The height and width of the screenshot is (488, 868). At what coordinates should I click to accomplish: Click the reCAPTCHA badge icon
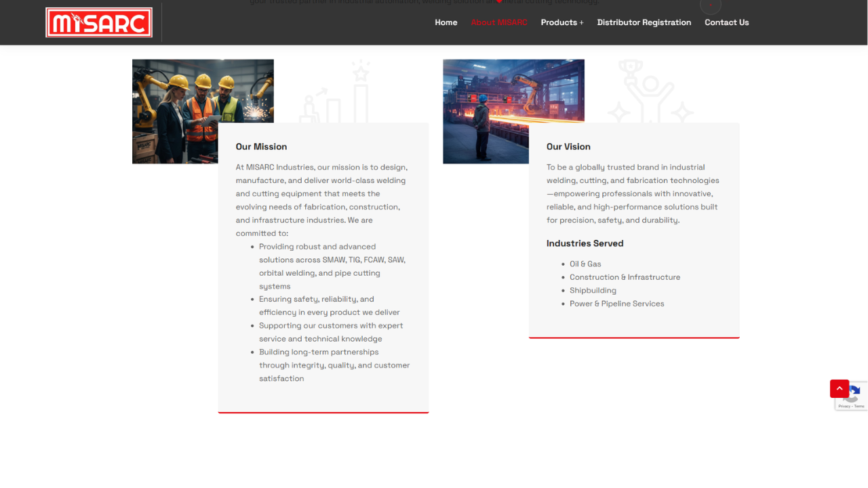pyautogui.click(x=854, y=393)
